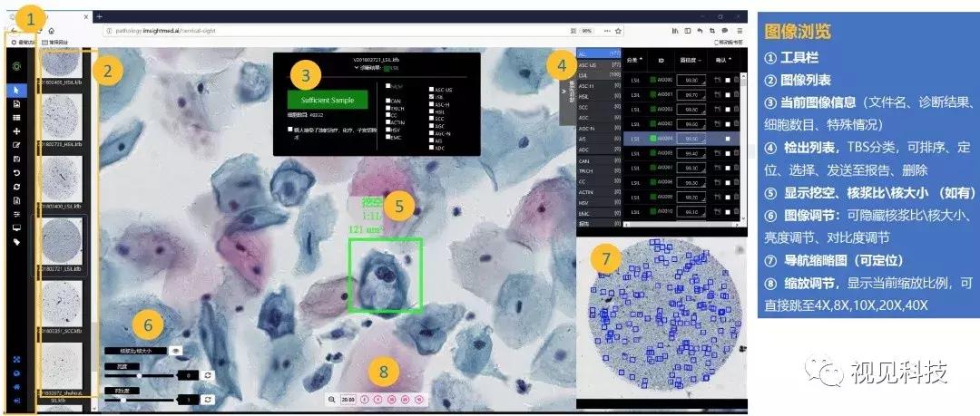Open the adjustment sliders tool icon

[x=16, y=214]
